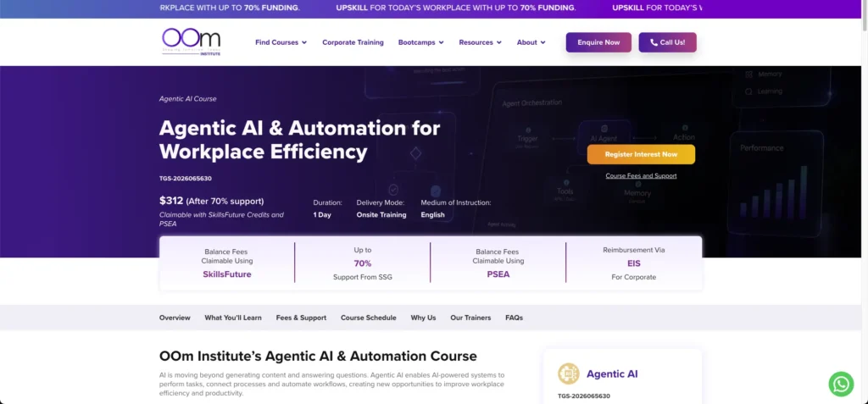Click OOm Institute's Agentic AI heading
The image size is (868, 404).
pos(319,356)
